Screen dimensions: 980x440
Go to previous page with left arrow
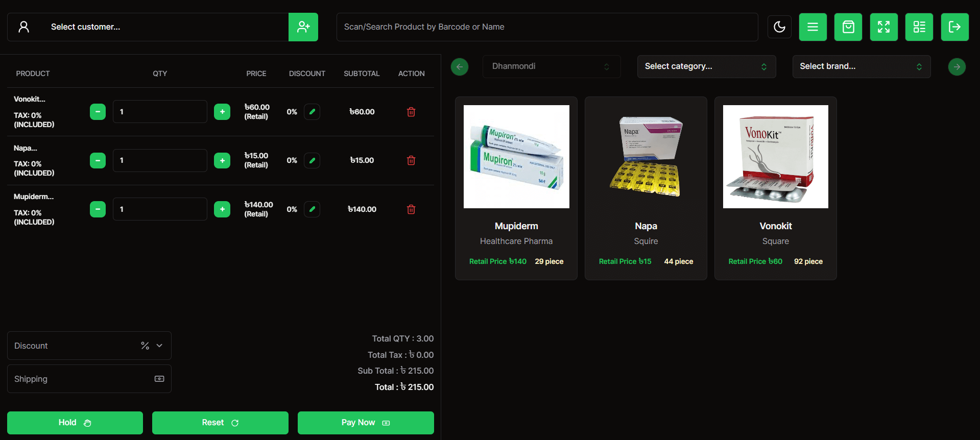(x=460, y=67)
